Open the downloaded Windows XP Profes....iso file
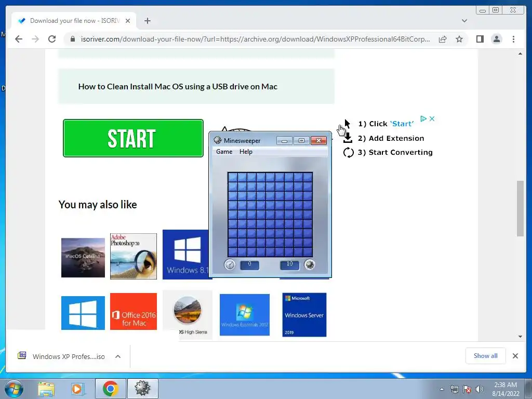This screenshot has width=532, height=399. pos(61,356)
